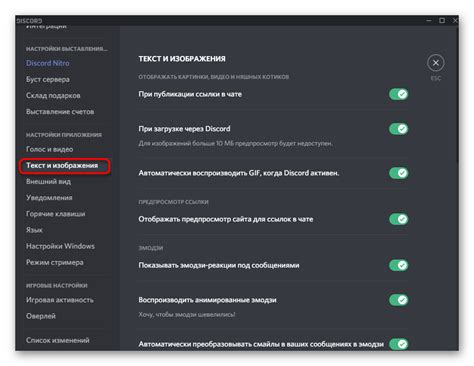This screenshot has height=366, width=474.
Task: Open 'Горячие клавиши' settings
Action: [x=56, y=214]
